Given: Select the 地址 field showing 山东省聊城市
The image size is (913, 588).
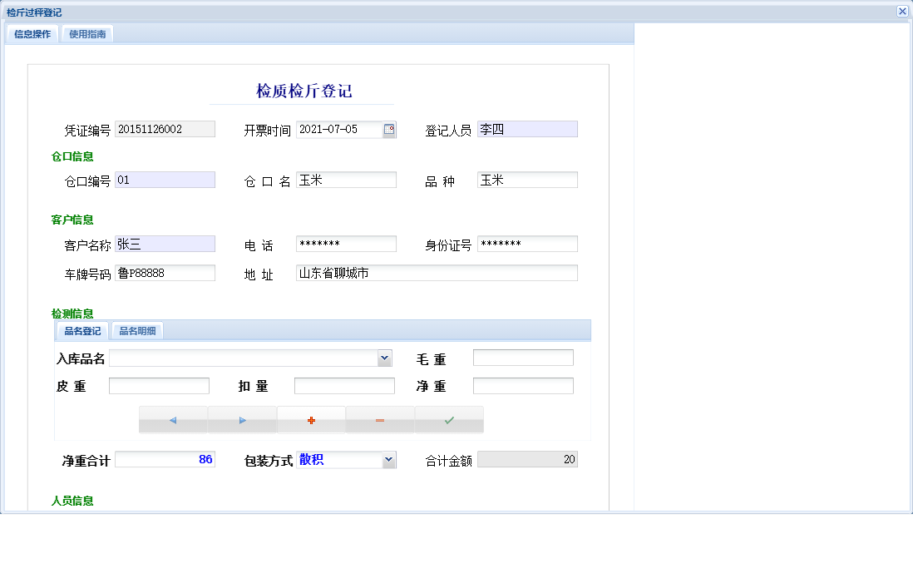Looking at the screenshot, I should (x=437, y=273).
